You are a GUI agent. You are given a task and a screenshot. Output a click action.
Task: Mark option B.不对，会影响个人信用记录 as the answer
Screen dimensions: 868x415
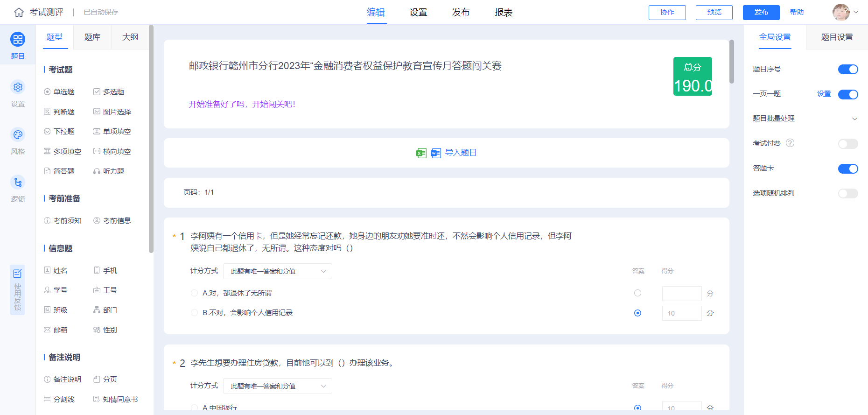coord(637,313)
